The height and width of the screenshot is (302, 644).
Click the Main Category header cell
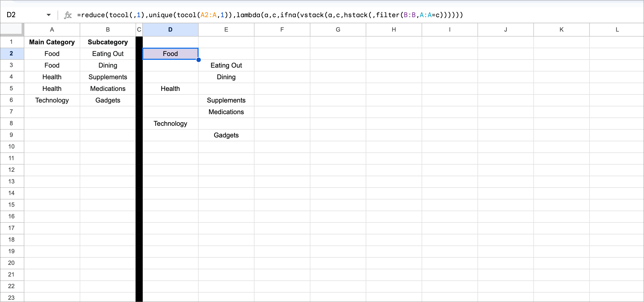coord(52,42)
